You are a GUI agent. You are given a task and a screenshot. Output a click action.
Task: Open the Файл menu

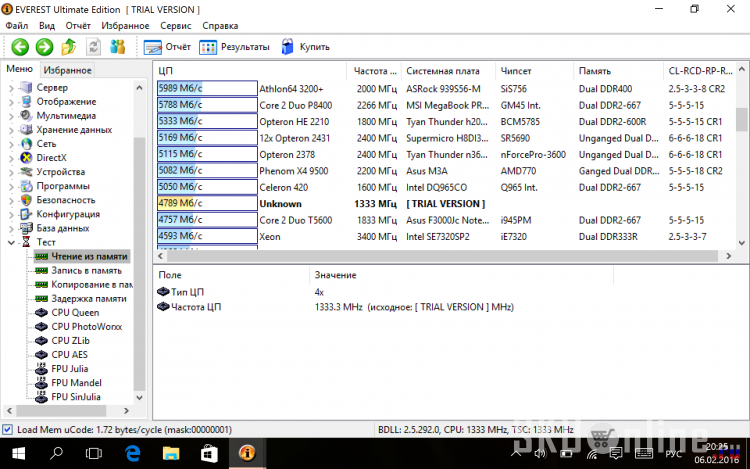[17, 26]
